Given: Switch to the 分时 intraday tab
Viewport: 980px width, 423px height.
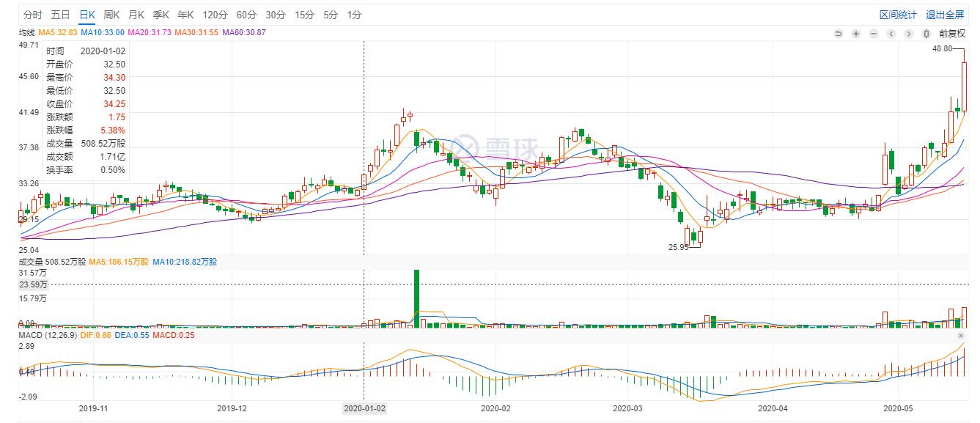Looking at the screenshot, I should [33, 15].
